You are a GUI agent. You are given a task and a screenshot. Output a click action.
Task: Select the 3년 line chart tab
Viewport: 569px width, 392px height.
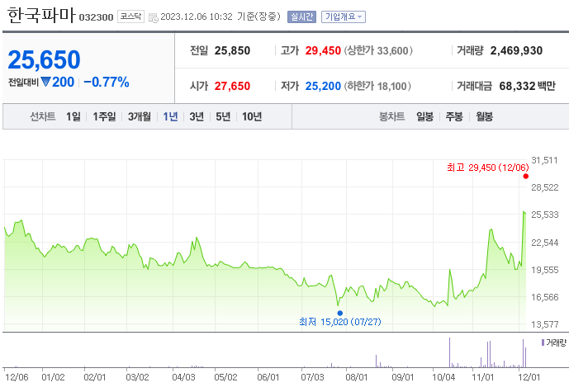point(197,116)
